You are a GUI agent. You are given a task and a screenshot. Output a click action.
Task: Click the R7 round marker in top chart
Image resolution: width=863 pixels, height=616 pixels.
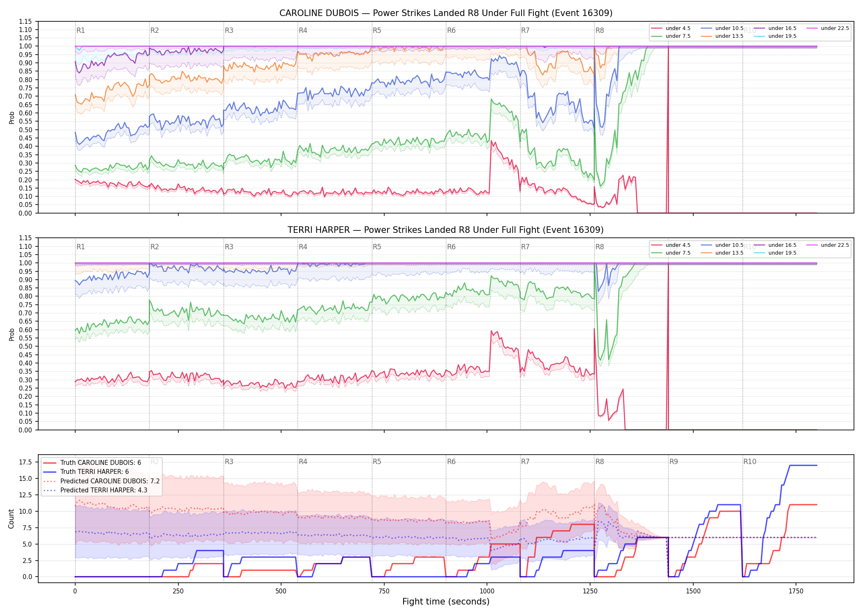click(525, 30)
